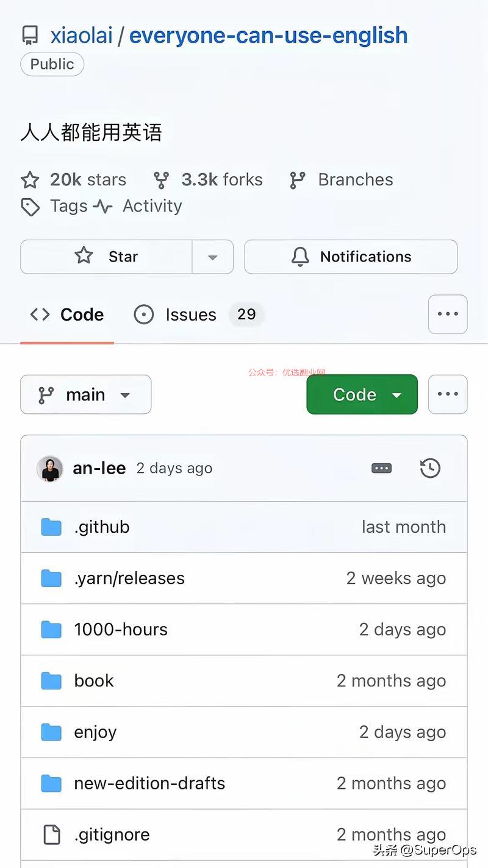This screenshot has height=868, width=488.
Task: Open the Notifications button
Action: click(351, 257)
